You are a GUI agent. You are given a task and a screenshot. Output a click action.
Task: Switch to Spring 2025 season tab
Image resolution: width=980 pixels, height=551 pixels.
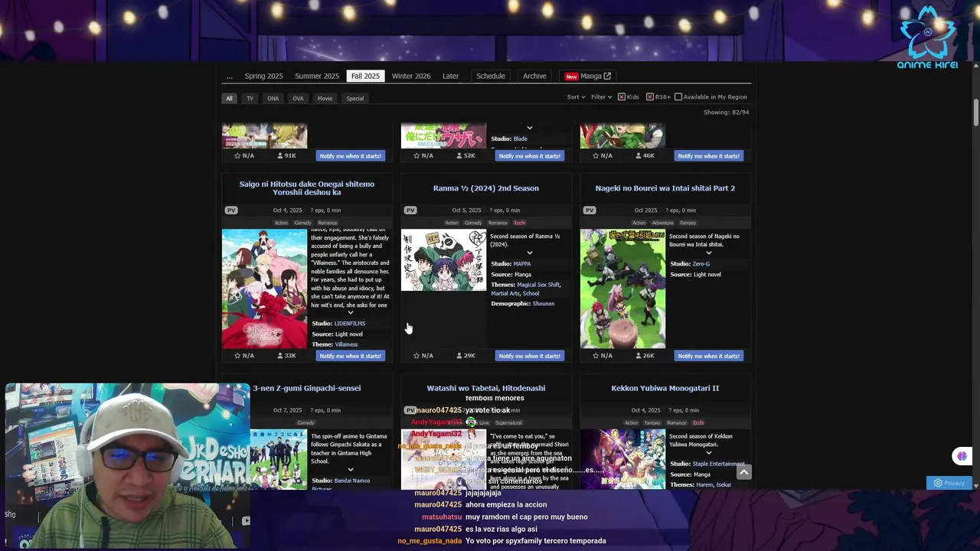[263, 76]
